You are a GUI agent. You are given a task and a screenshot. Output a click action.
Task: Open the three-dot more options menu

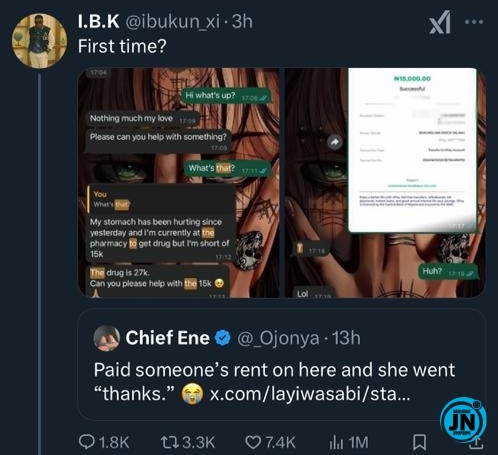[474, 22]
